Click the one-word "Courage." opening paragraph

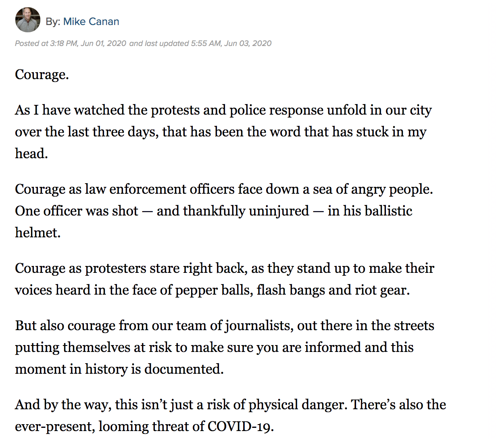pos(42,75)
